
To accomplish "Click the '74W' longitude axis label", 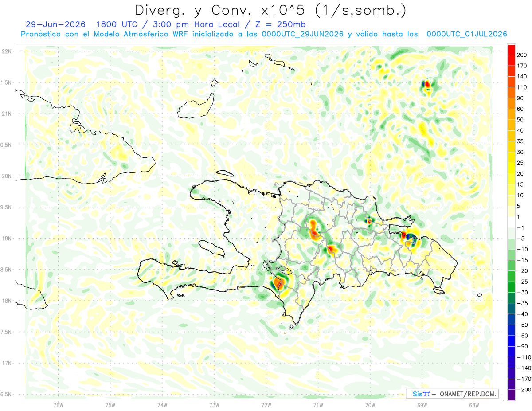I will click(162, 405).
